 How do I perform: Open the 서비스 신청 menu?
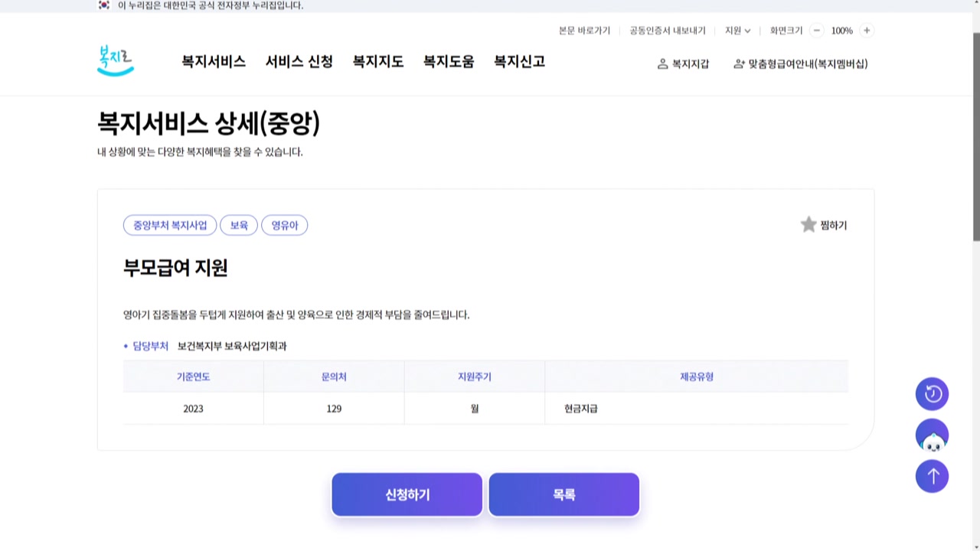tap(299, 62)
